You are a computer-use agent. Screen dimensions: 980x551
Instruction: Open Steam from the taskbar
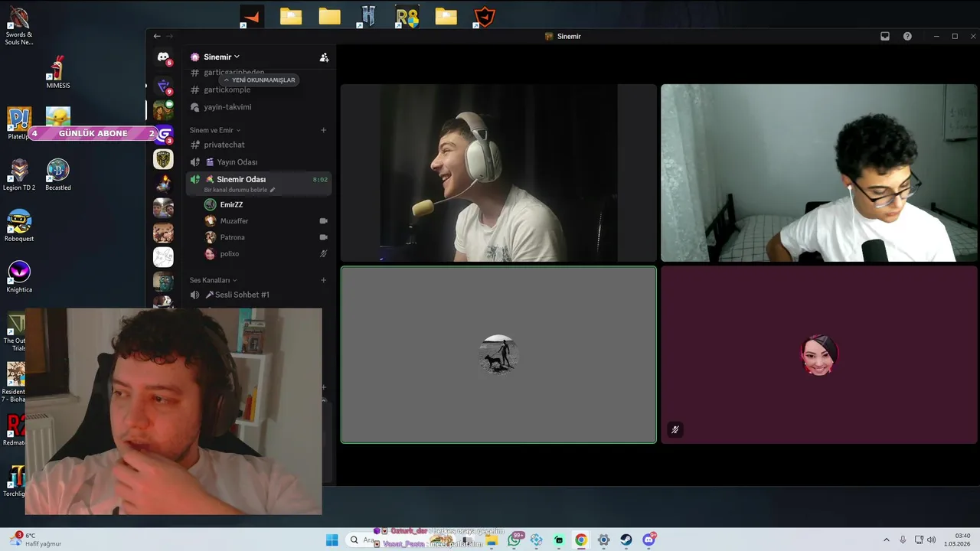click(x=626, y=540)
